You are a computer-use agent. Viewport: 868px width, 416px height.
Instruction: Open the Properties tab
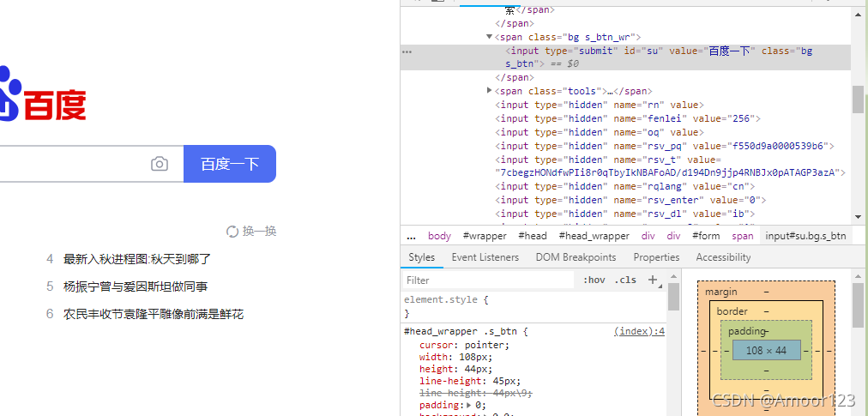pyautogui.click(x=656, y=257)
